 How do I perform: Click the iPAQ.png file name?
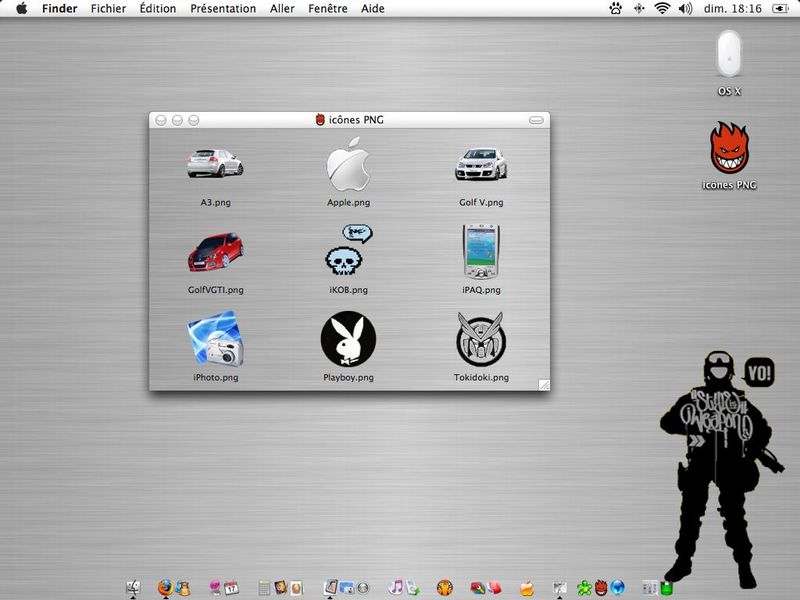click(x=481, y=290)
